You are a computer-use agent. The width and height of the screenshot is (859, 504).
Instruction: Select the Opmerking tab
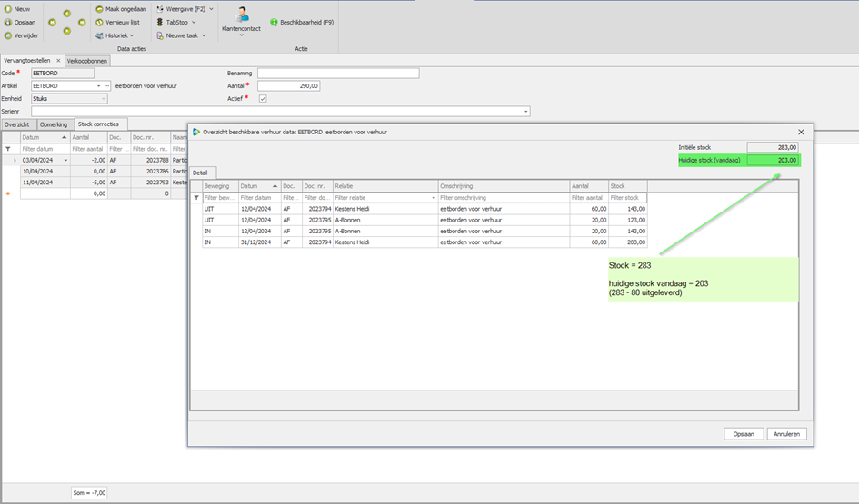tap(54, 124)
